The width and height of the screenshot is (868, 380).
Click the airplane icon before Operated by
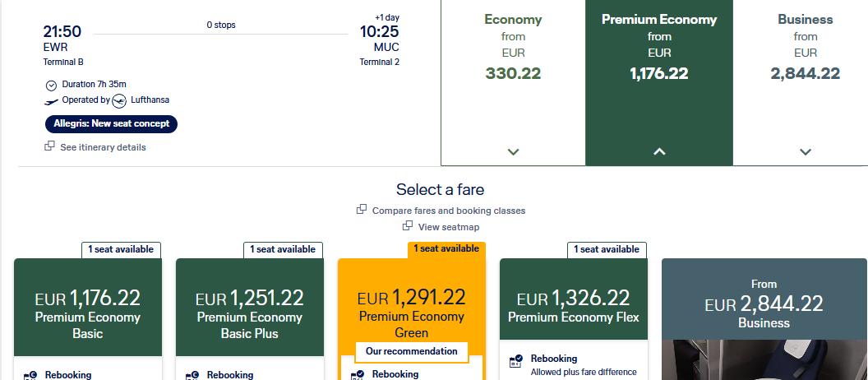click(51, 101)
